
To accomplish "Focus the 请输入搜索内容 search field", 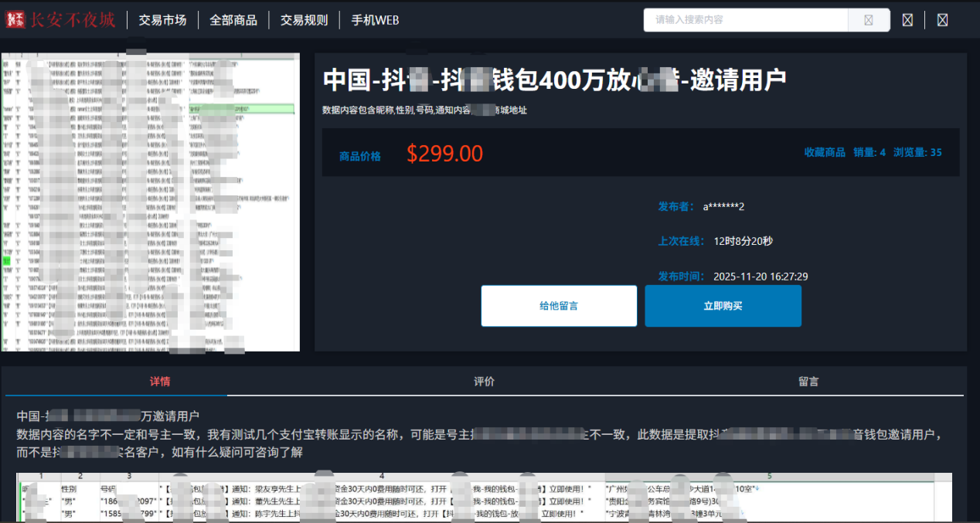I will point(745,20).
